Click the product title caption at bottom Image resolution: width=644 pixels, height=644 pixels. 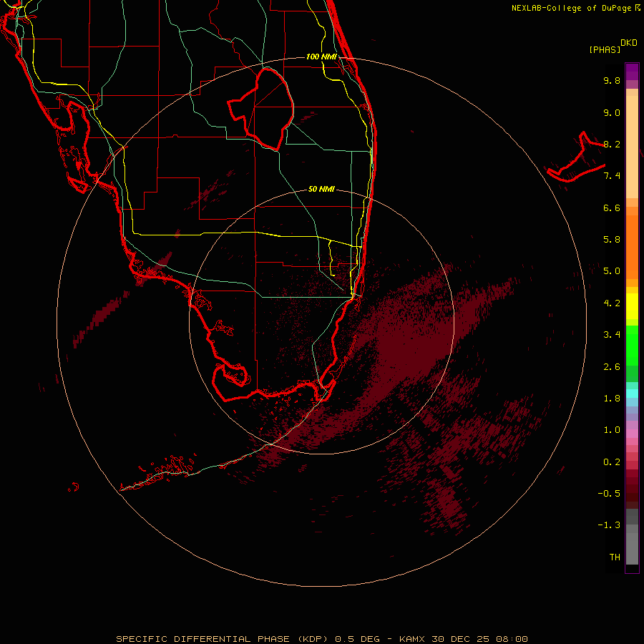321,639
